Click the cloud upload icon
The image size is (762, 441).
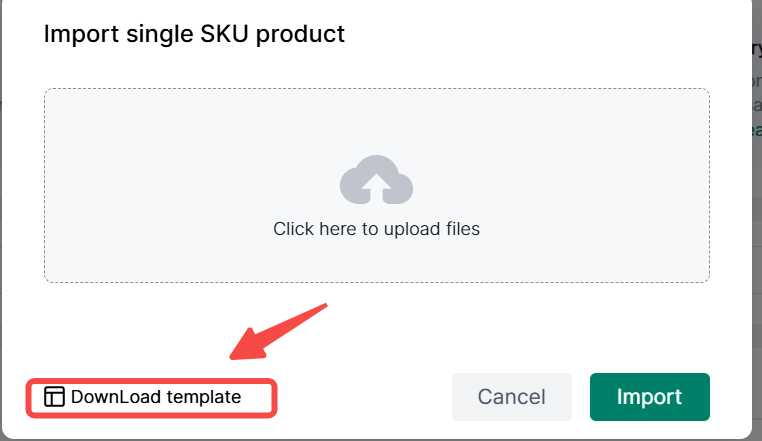[376, 180]
